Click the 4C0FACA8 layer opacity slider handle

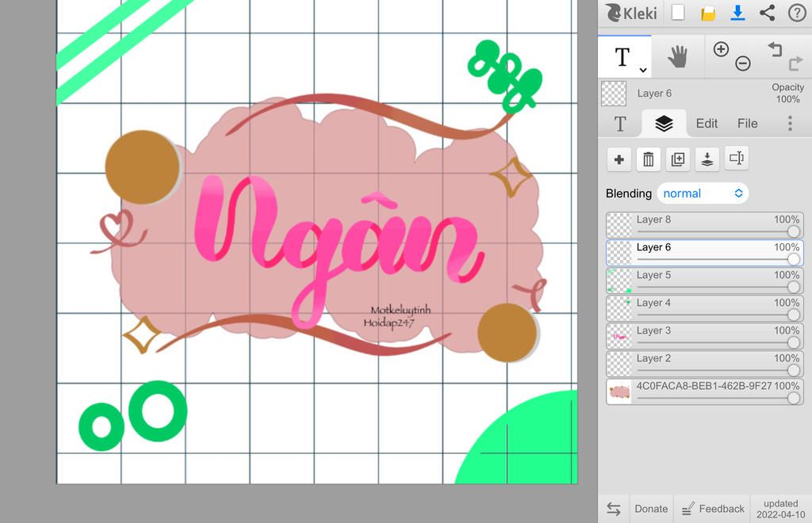pos(793,398)
